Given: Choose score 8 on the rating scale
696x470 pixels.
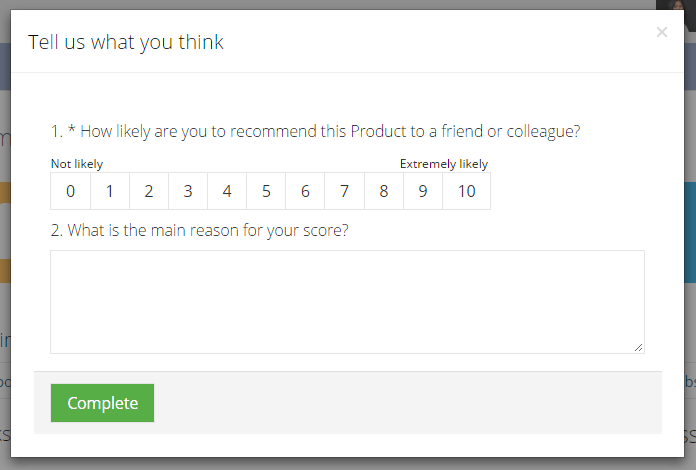Looking at the screenshot, I should pyautogui.click(x=384, y=191).
